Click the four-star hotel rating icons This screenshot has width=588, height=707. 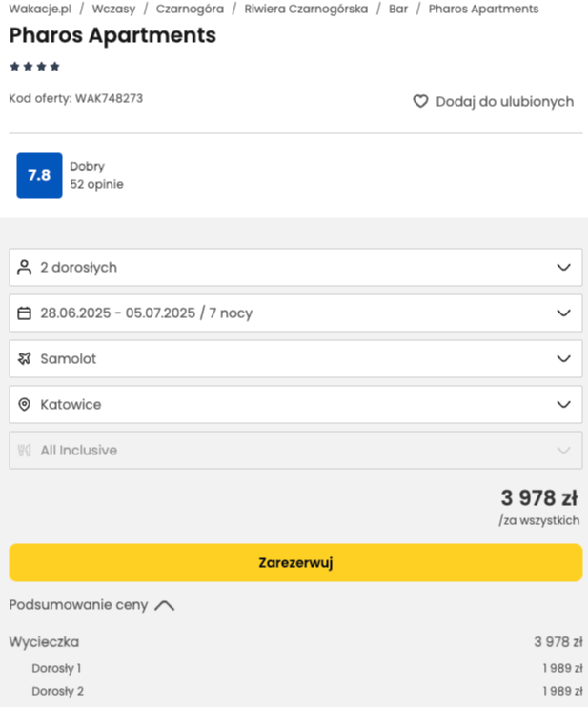tap(34, 67)
